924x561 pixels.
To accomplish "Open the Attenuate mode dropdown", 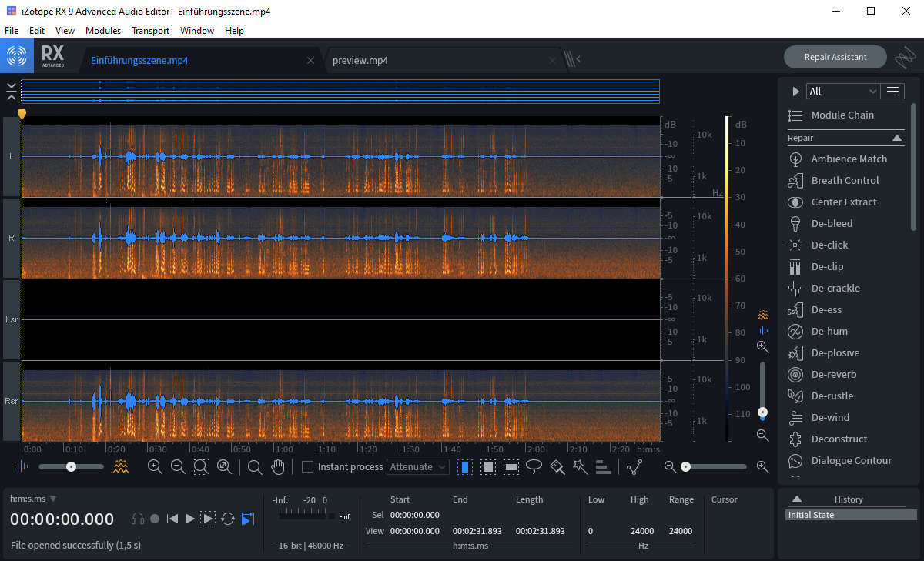I will [x=418, y=466].
